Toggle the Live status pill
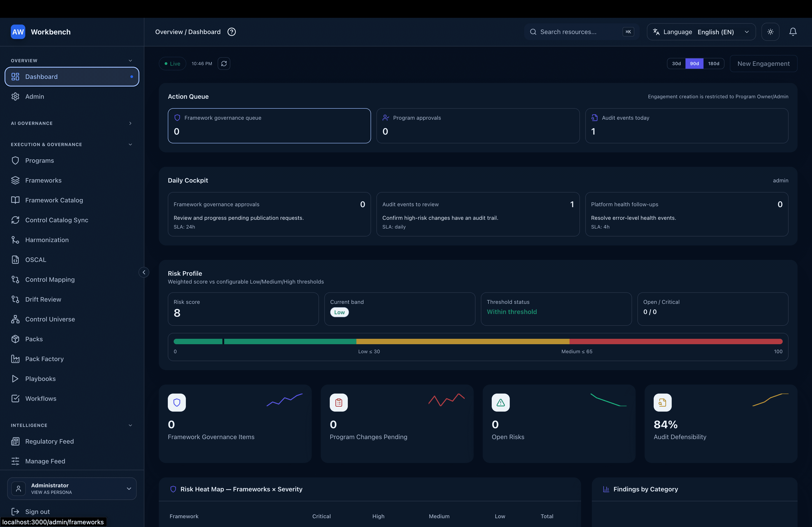 [x=172, y=63]
